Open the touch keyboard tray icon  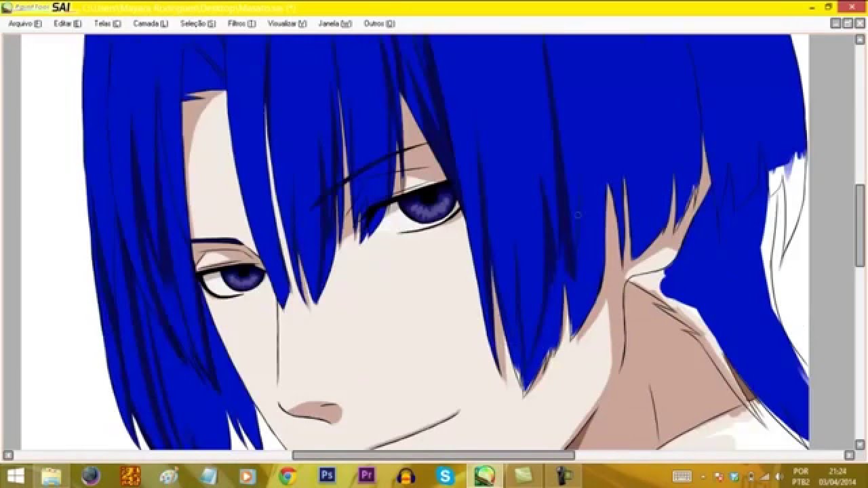coord(682,476)
